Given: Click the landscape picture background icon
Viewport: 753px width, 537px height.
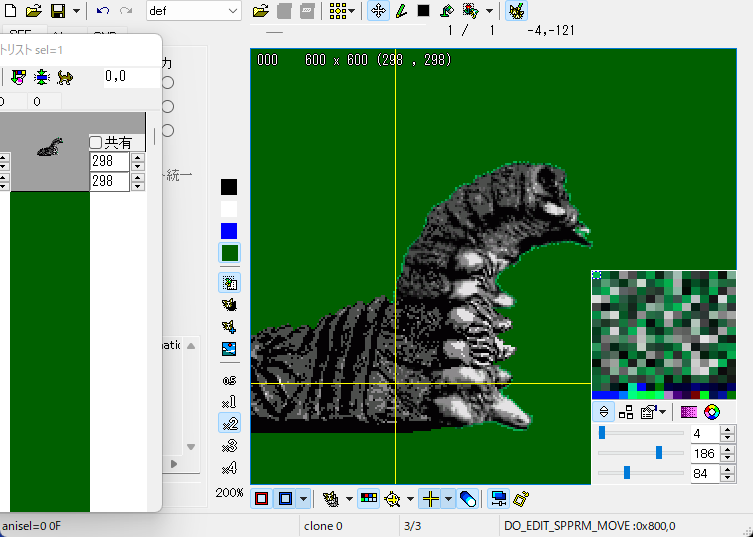Looking at the screenshot, I should tap(230, 349).
